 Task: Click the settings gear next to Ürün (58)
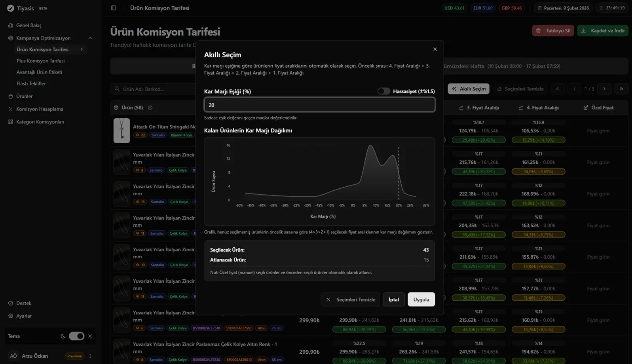(150, 108)
